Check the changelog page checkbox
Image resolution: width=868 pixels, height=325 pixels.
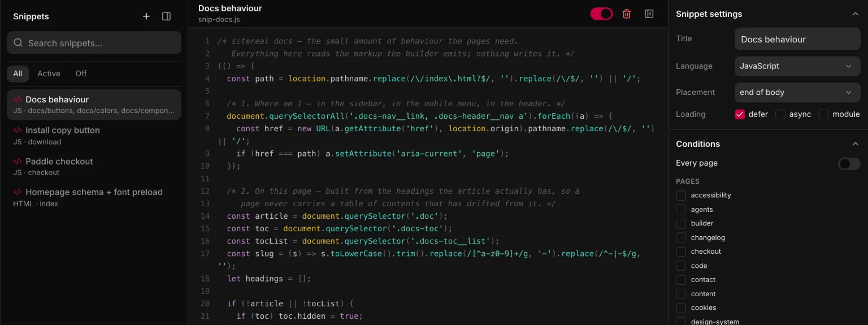click(681, 238)
